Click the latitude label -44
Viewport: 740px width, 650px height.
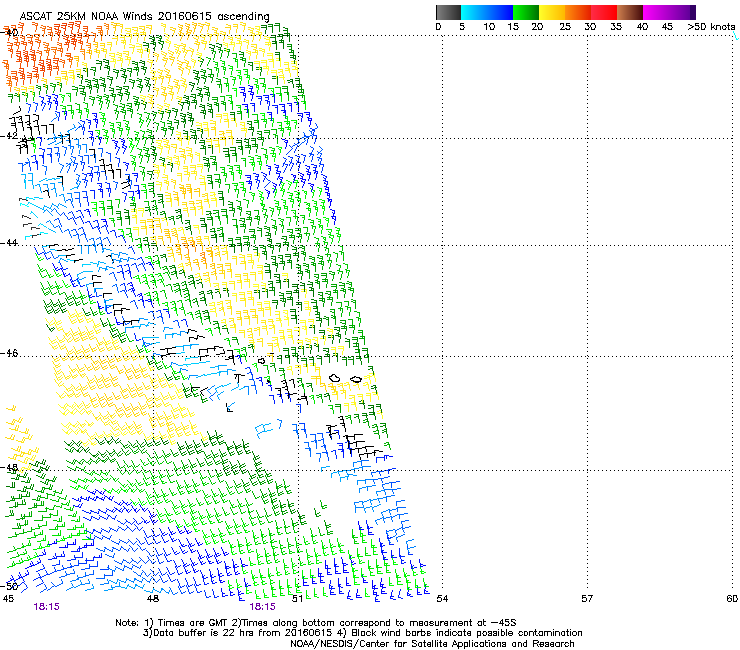pos(9,243)
